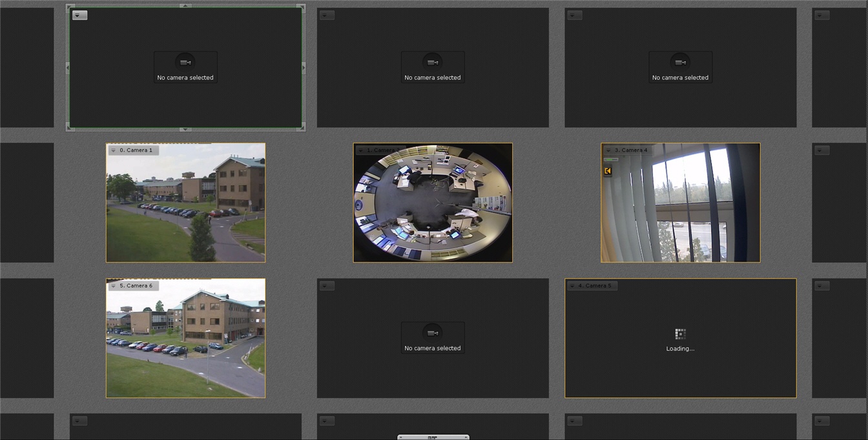Click the left edge resize arrow of selected cell

pyautogui.click(x=68, y=68)
